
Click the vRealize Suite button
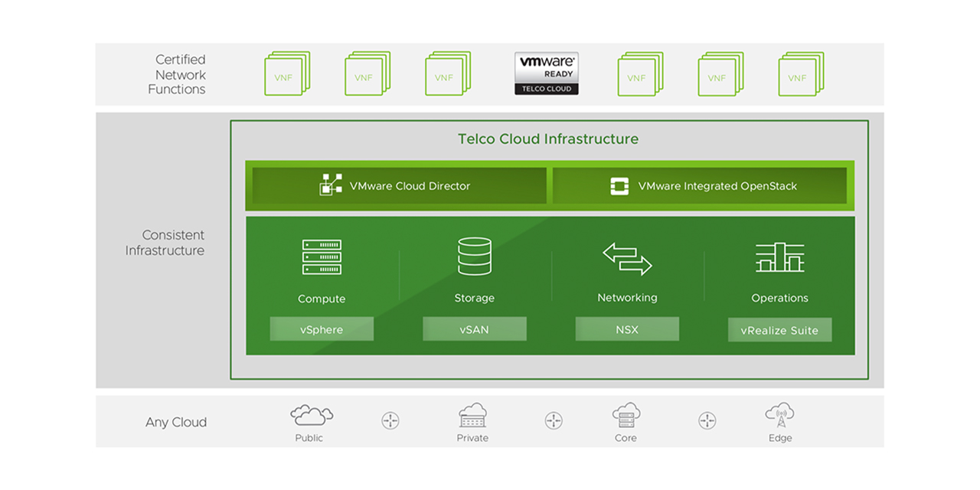(x=779, y=328)
